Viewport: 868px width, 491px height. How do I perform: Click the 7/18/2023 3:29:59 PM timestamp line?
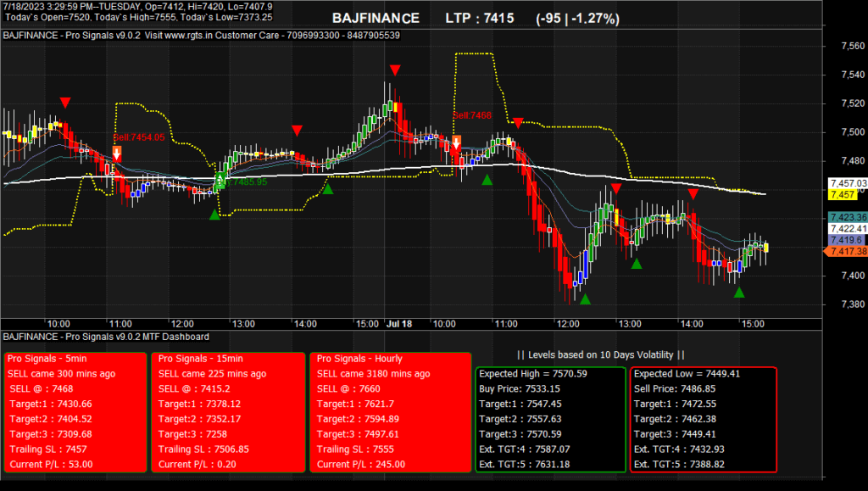click(138, 7)
